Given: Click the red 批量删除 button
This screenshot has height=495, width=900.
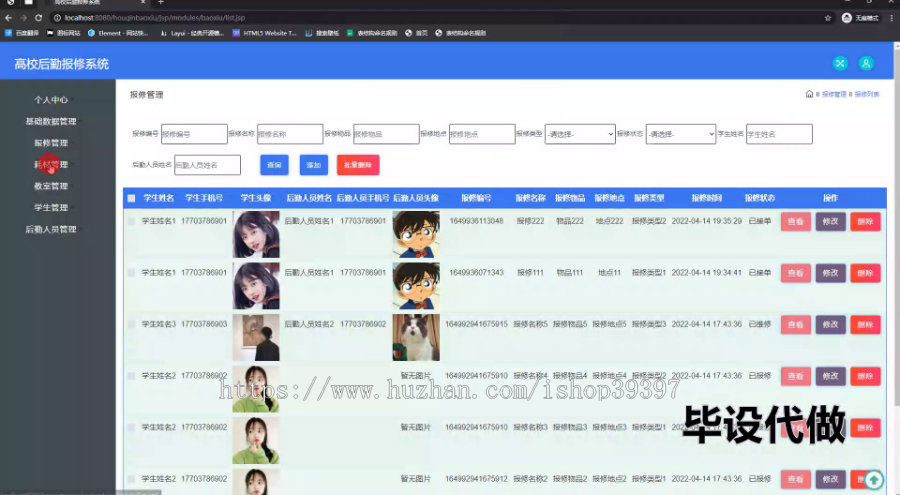Looking at the screenshot, I should [358, 165].
